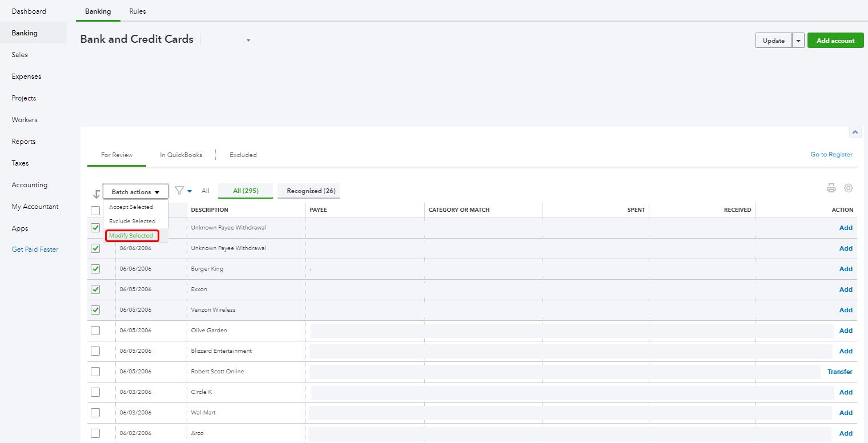Uncheck the Exxon row checkbox
868x443 pixels.
click(95, 289)
